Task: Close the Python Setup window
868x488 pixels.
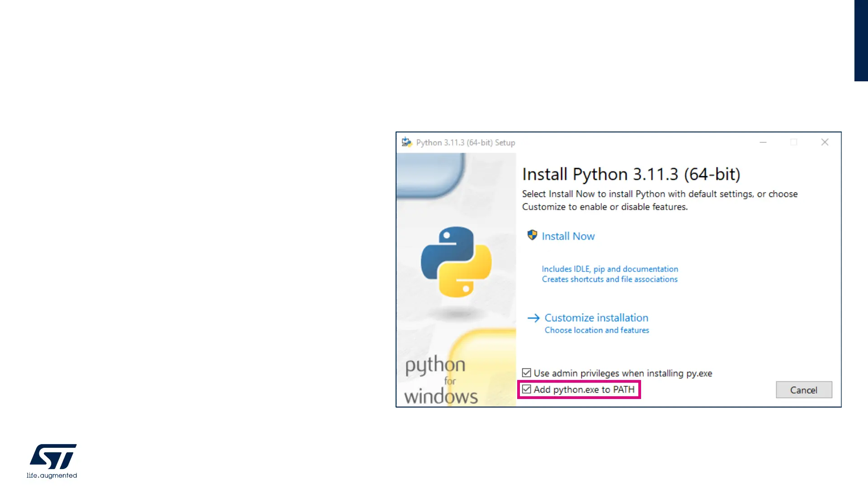Action: click(x=825, y=142)
